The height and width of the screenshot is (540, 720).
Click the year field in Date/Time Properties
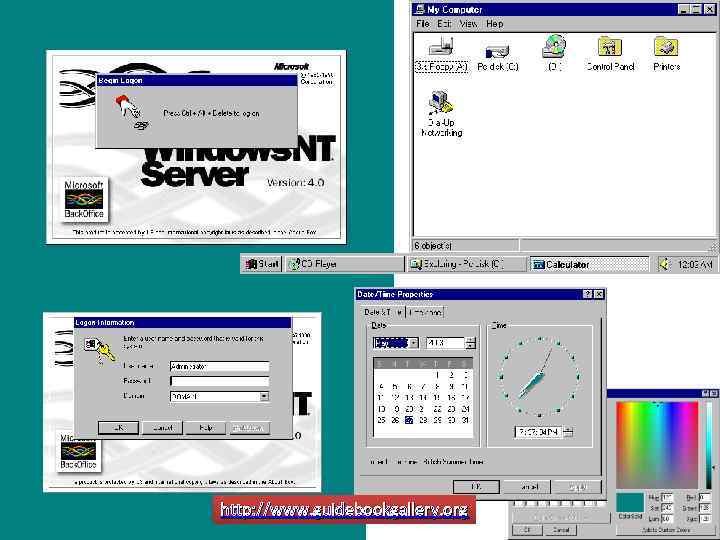pos(445,343)
